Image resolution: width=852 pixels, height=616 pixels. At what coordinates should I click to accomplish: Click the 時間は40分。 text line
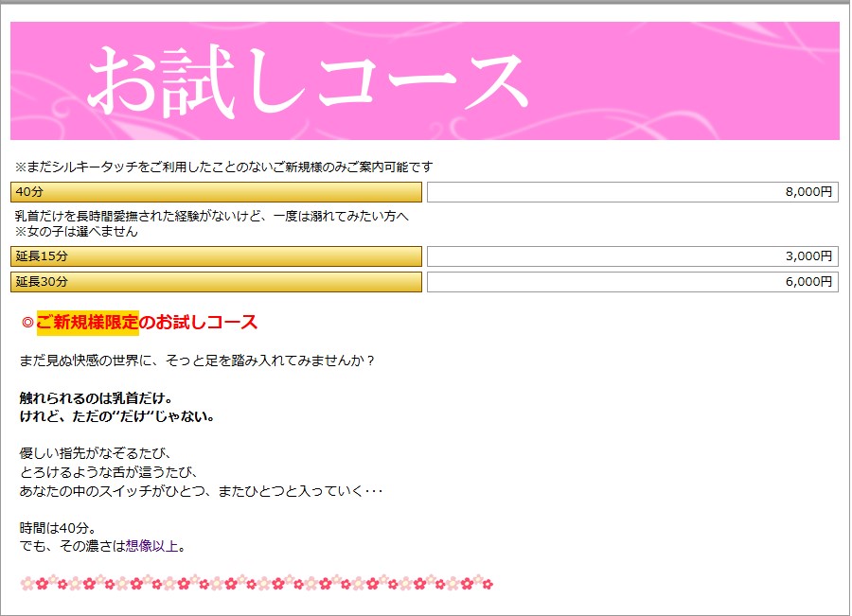[59, 528]
